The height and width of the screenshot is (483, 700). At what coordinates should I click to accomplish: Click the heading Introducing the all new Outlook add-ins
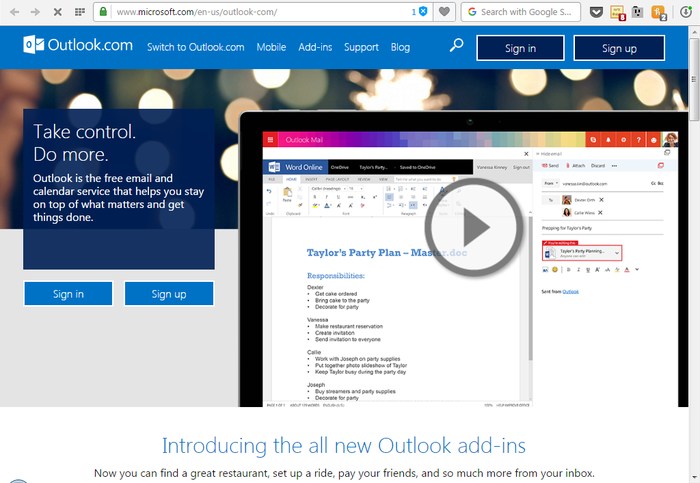pos(344,446)
